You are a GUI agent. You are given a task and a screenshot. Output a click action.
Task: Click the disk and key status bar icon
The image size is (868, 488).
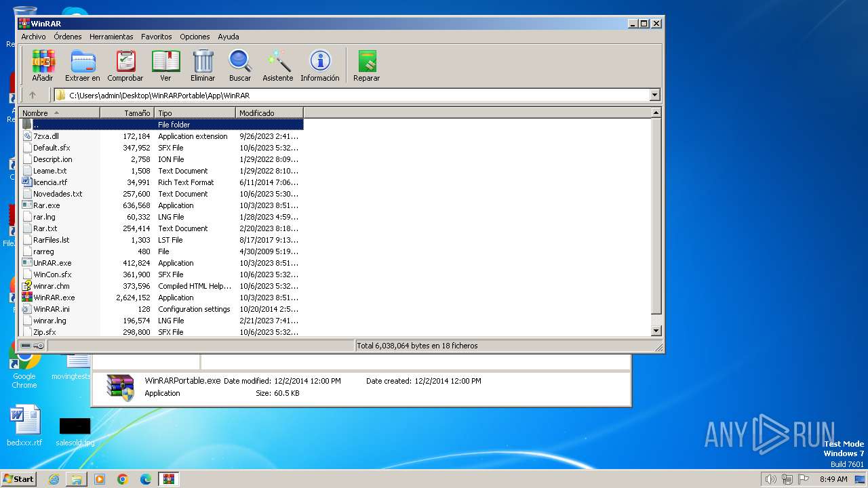tap(33, 346)
